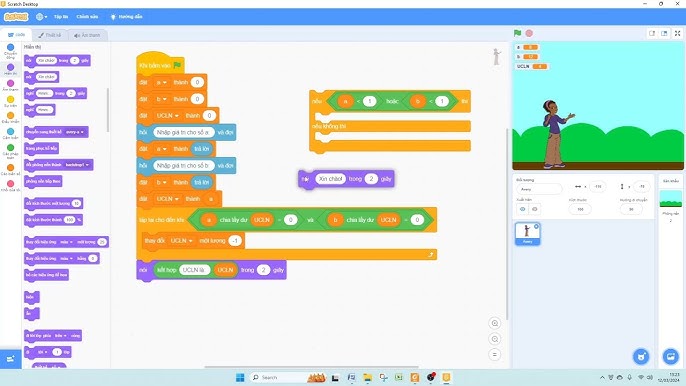Switch to the Thiết kế costumes tab
Image resolution: width=686 pixels, height=386 pixels.
(49, 35)
